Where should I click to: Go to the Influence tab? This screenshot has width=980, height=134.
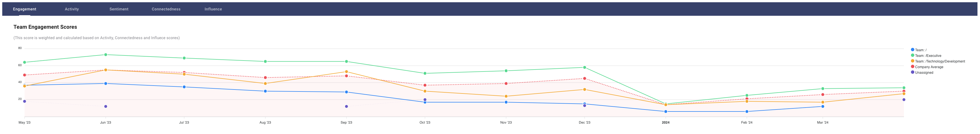point(213,9)
